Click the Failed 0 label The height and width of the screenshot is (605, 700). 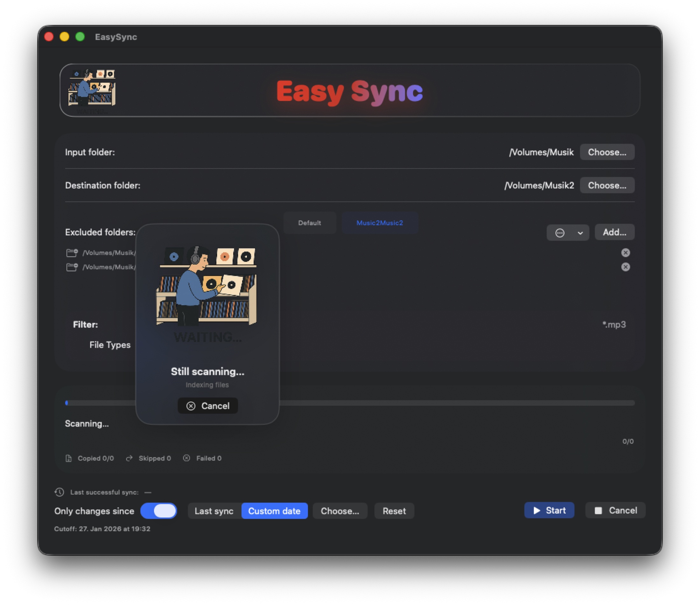(x=209, y=458)
